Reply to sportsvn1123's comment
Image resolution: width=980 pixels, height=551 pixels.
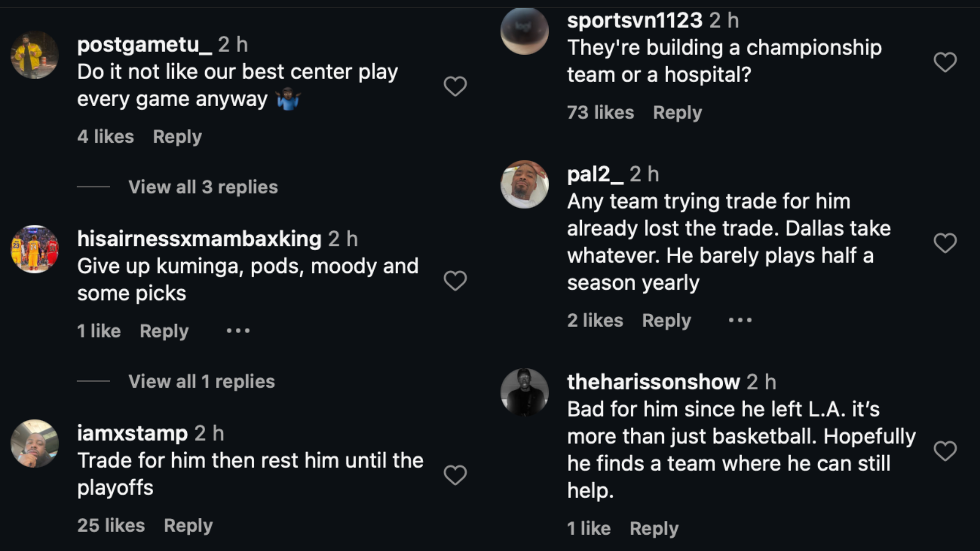point(677,113)
